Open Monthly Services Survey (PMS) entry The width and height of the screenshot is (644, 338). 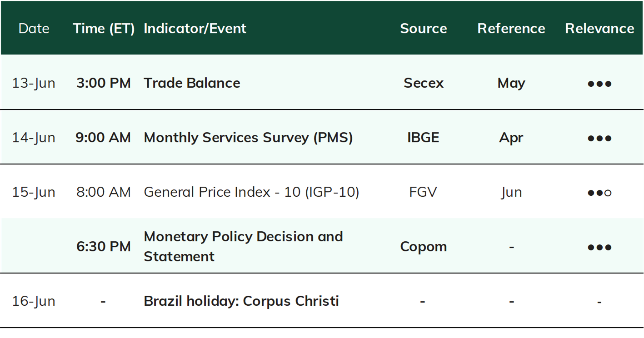[x=248, y=137]
